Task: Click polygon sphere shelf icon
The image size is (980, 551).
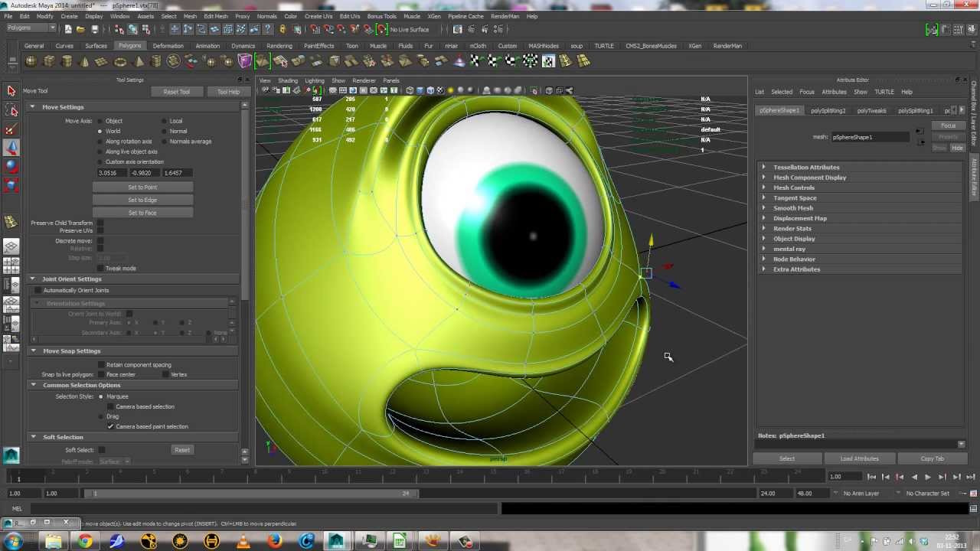Action: point(33,61)
